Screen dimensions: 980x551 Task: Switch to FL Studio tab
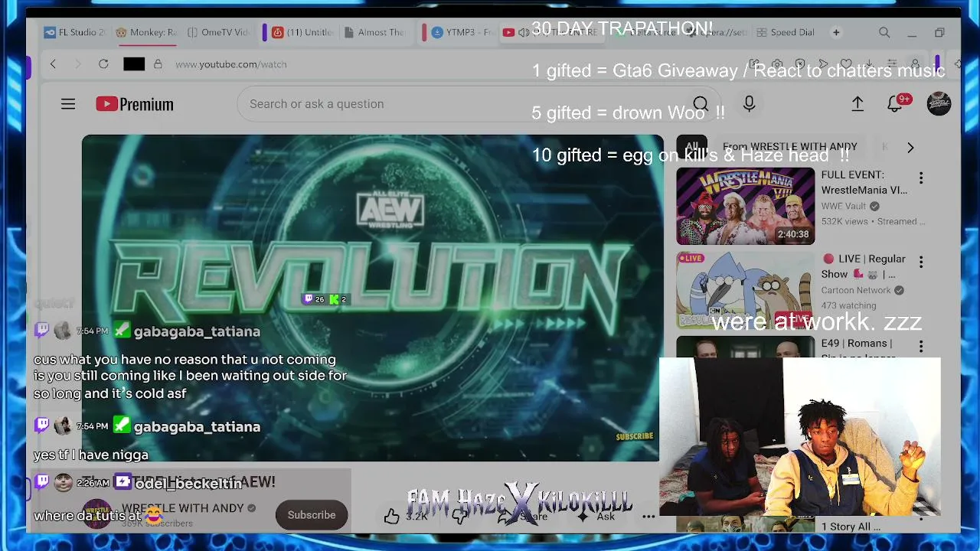75,32
